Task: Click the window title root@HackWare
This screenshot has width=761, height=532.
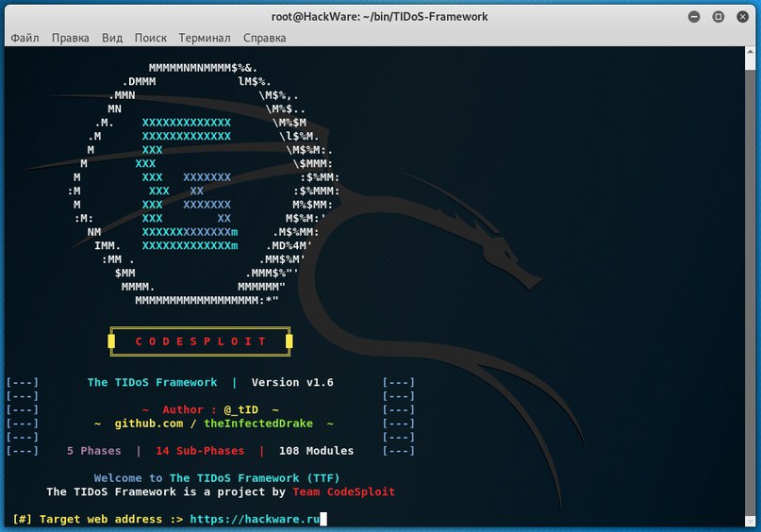Action: 379,17
